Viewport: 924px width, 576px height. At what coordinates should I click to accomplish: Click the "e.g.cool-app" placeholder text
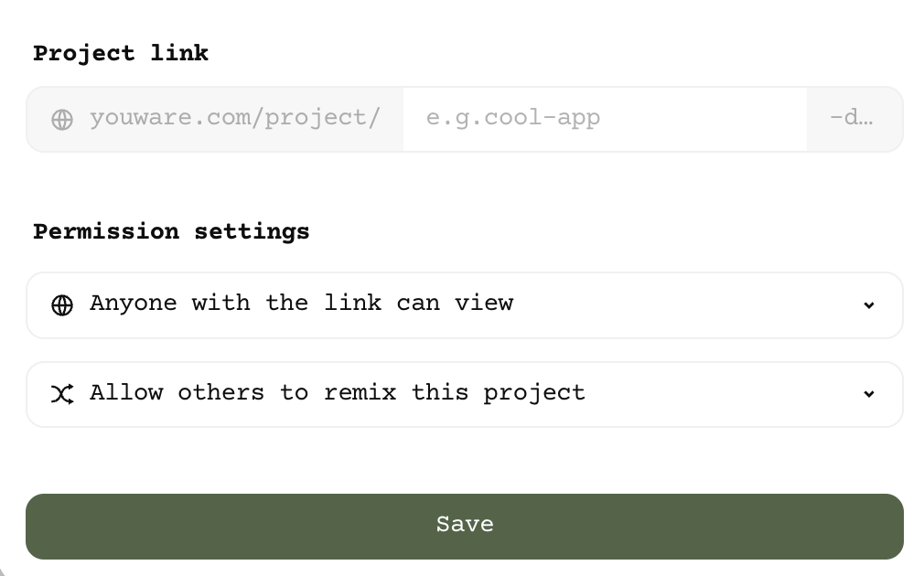pyautogui.click(x=513, y=118)
